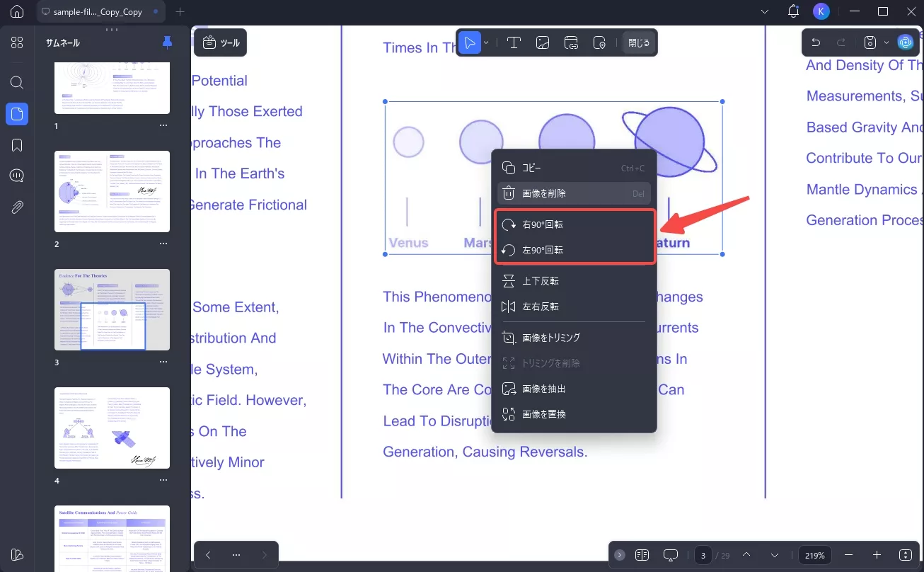
Task: Open the options menu for thumbnail 3
Action: tap(163, 362)
